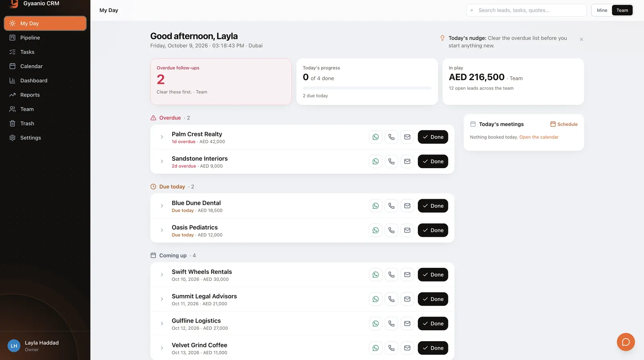Open the chat support bubble
This screenshot has width=644, height=360.
tap(626, 342)
